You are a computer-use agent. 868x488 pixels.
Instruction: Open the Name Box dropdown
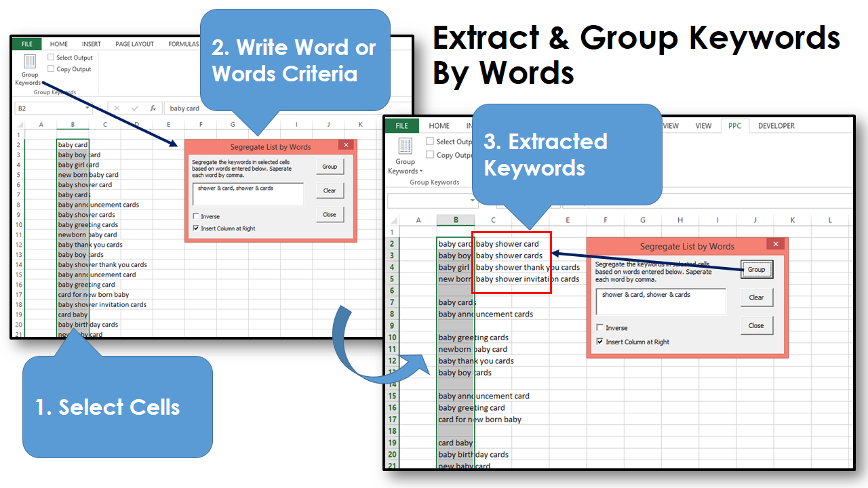pos(87,108)
